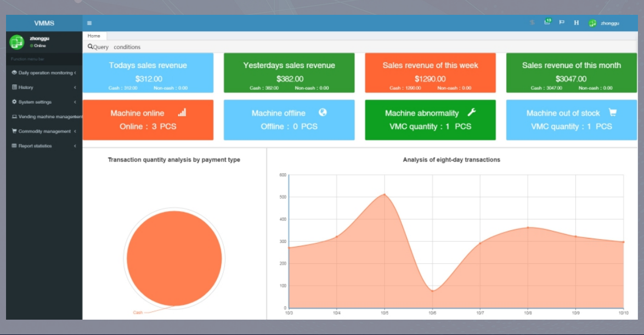Click the History book icon
The image size is (644, 335).
click(x=14, y=87)
